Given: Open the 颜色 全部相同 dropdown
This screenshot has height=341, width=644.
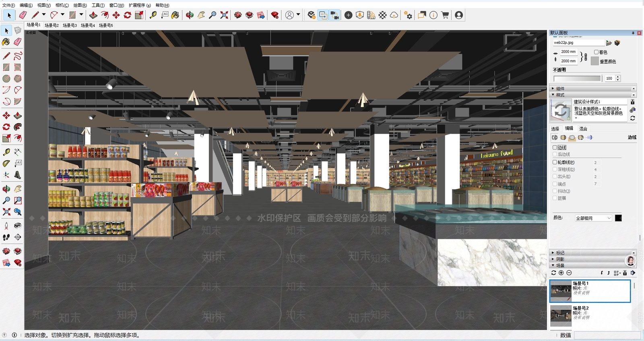Looking at the screenshot, I should (593, 218).
